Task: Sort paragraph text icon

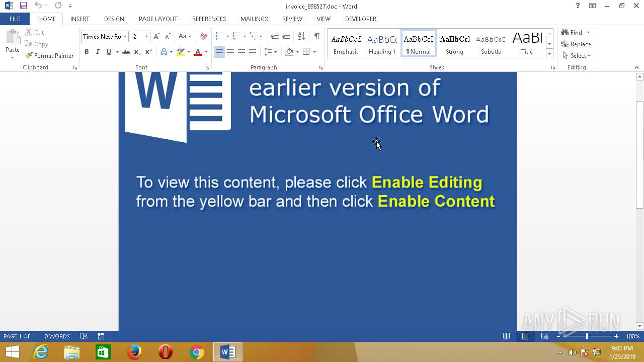Action: [x=301, y=36]
